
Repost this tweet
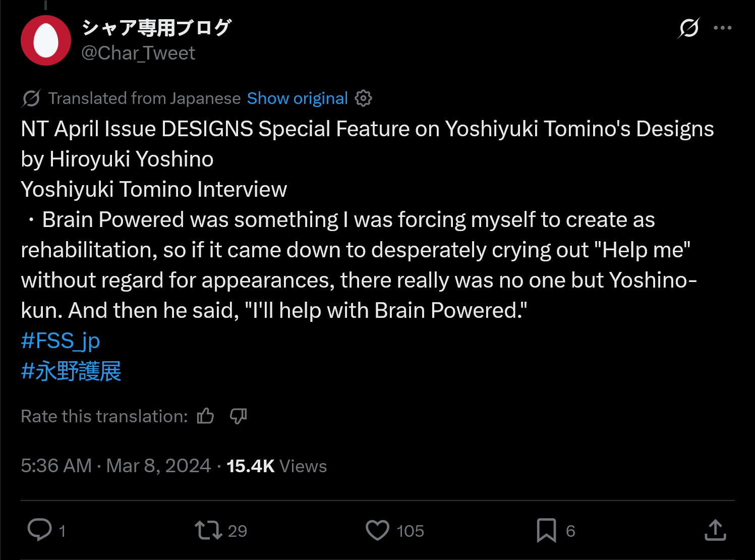pyautogui.click(x=208, y=530)
